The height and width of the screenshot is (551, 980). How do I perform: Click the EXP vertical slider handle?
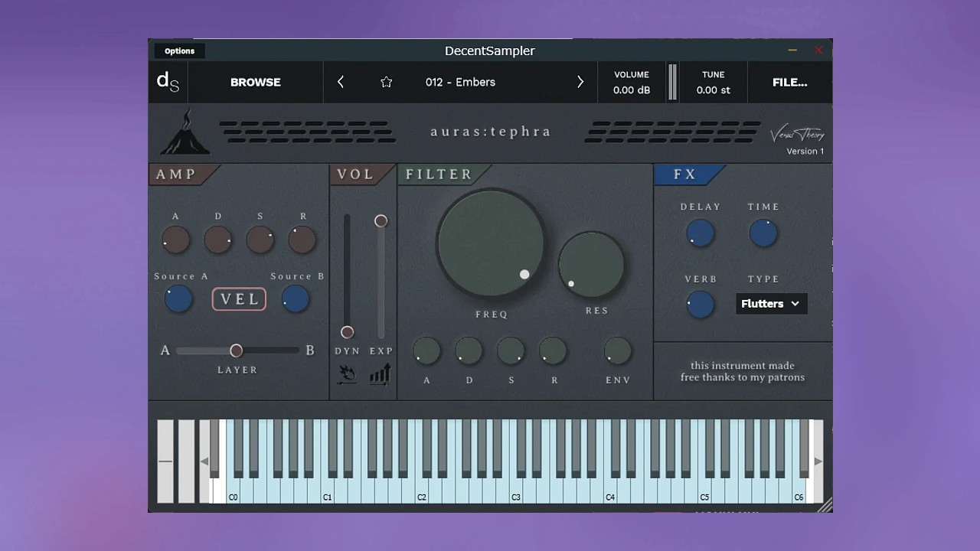381,221
